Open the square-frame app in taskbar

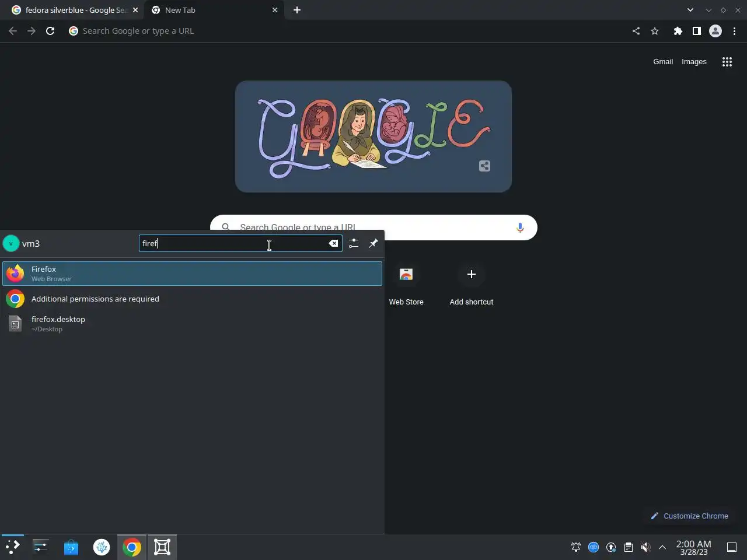(162, 547)
